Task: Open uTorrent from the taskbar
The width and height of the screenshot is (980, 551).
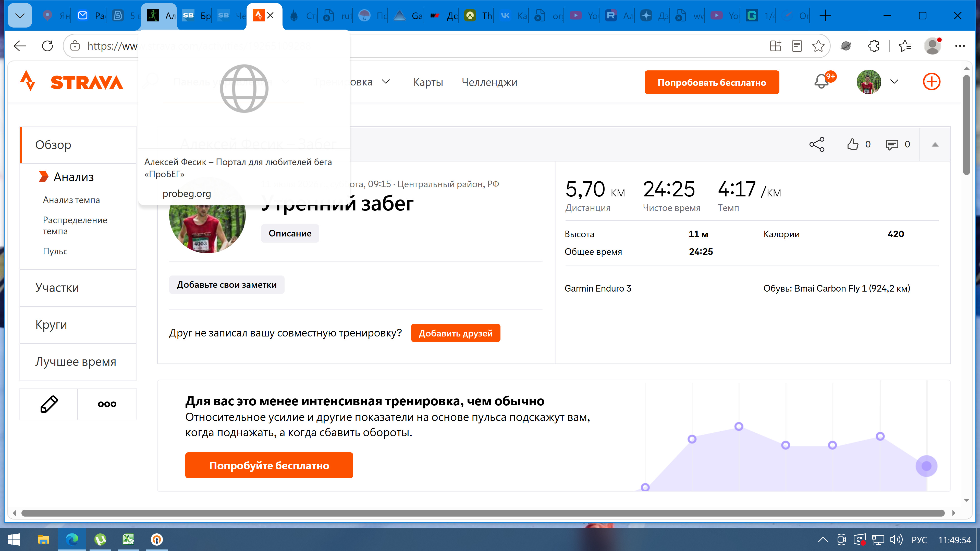Action: click(100, 540)
